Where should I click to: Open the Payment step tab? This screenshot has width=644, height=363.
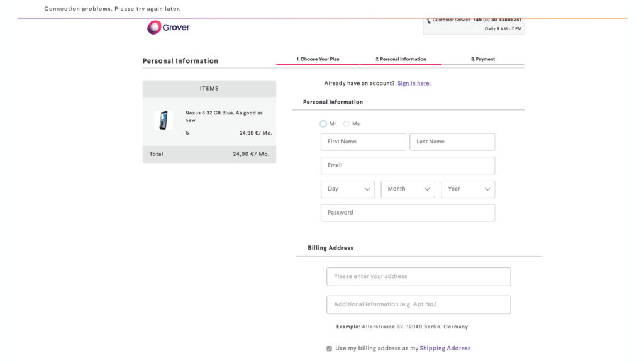pos(483,59)
